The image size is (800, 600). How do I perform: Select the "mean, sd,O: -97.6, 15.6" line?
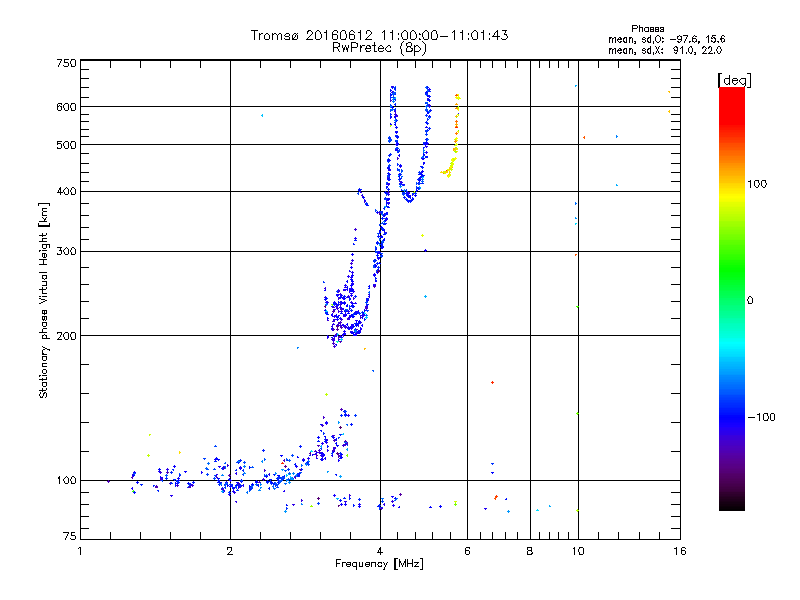point(666,39)
